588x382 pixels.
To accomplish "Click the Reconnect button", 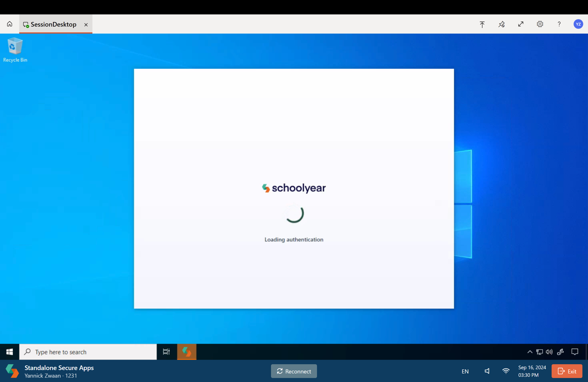I will click(294, 371).
